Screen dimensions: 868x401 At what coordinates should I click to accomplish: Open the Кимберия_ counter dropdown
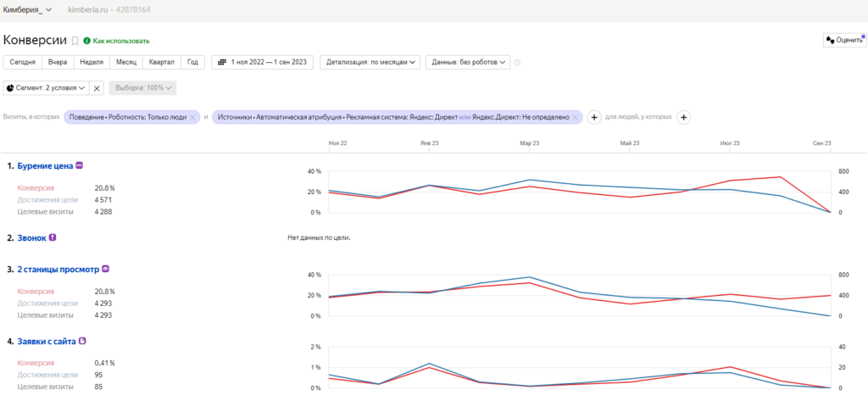click(28, 10)
